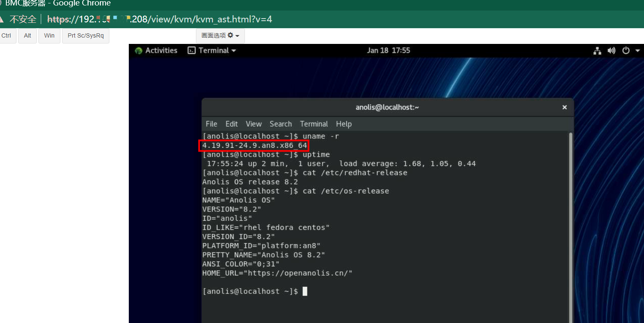This screenshot has width=644, height=323.
Task: Open the View menu in terminal
Action: coord(253,124)
